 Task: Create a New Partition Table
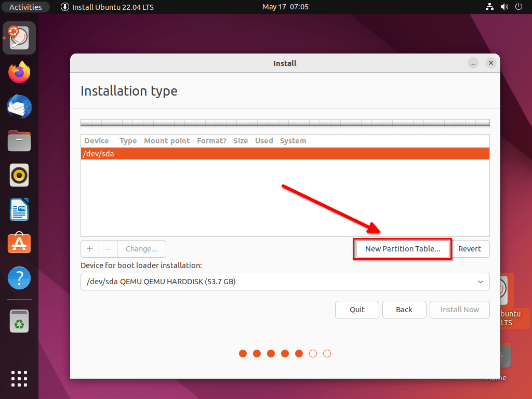pyautogui.click(x=402, y=249)
